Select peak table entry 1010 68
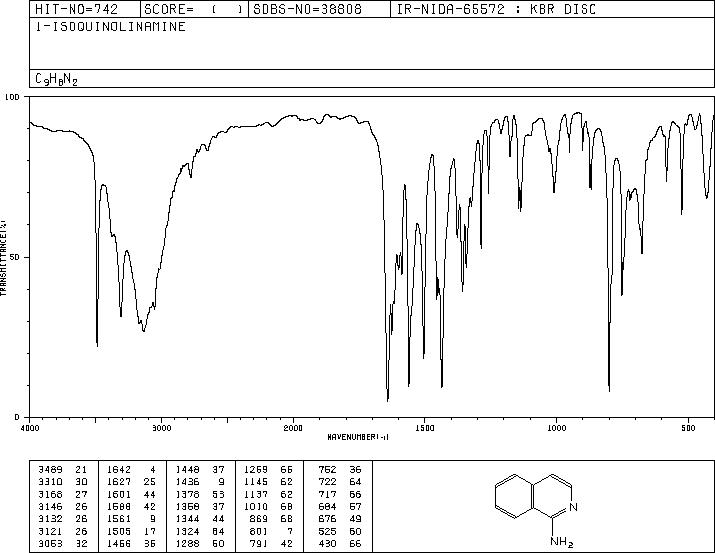This screenshot has width=715, height=553. (x=268, y=506)
